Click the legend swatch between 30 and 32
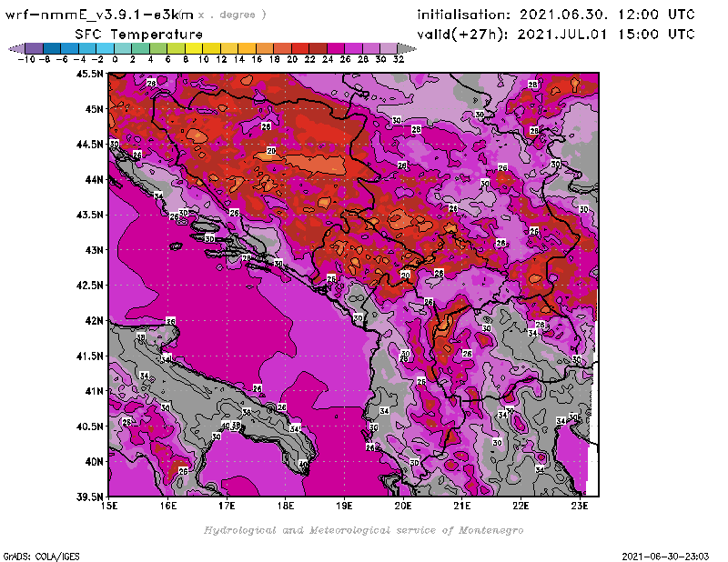 tap(389, 49)
